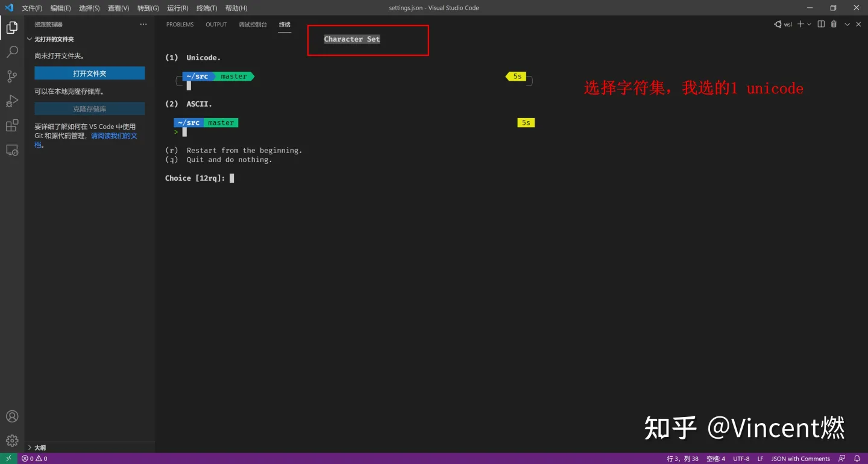Close the VS Code window
868x464 pixels.
856,8
